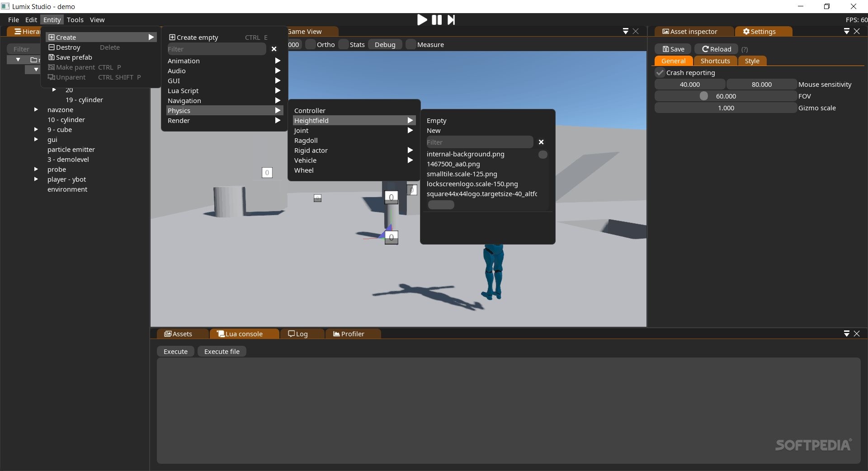Click the Execute file button
The width and height of the screenshot is (868, 471).
(222, 351)
